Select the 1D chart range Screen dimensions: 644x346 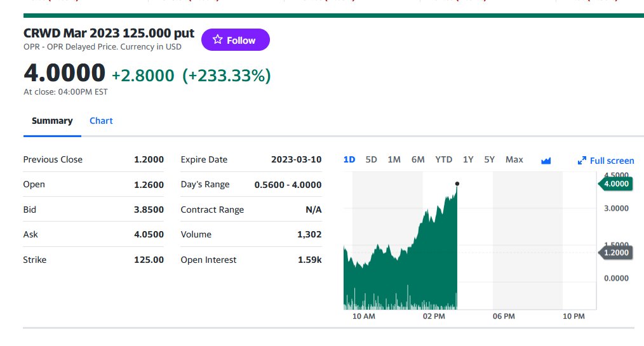point(349,159)
